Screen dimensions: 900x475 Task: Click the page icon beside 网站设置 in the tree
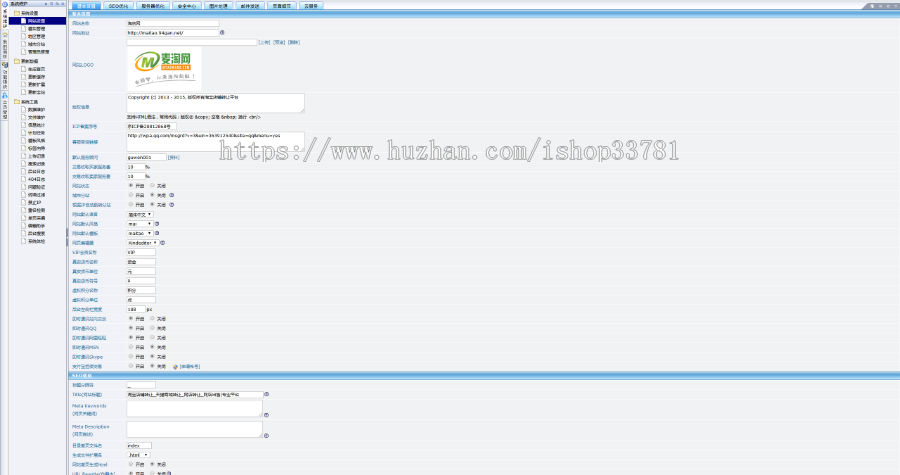tap(24, 21)
